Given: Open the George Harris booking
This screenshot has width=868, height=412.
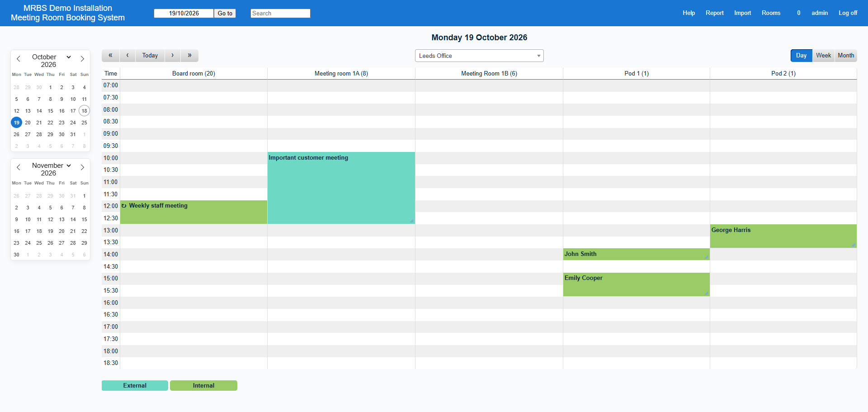Looking at the screenshot, I should tap(783, 236).
